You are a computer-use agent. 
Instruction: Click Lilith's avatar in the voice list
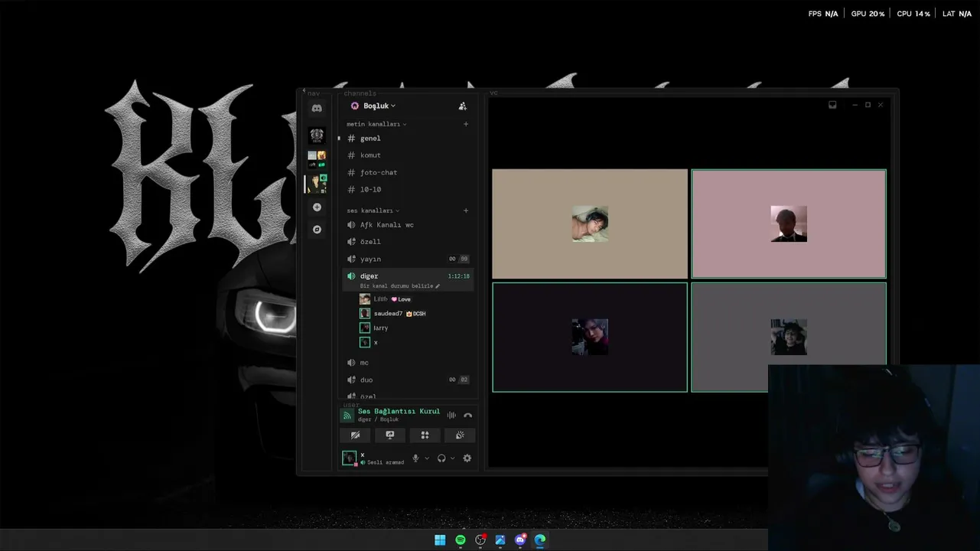point(365,299)
